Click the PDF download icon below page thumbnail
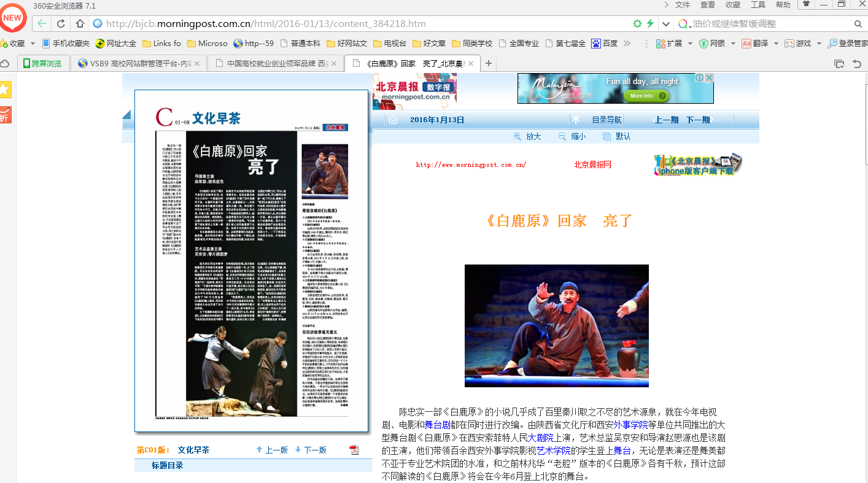This screenshot has height=483, width=868. (354, 450)
